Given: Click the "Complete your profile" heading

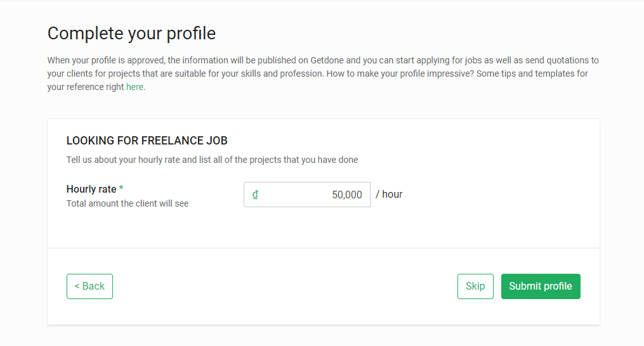Looking at the screenshot, I should point(131,33).
